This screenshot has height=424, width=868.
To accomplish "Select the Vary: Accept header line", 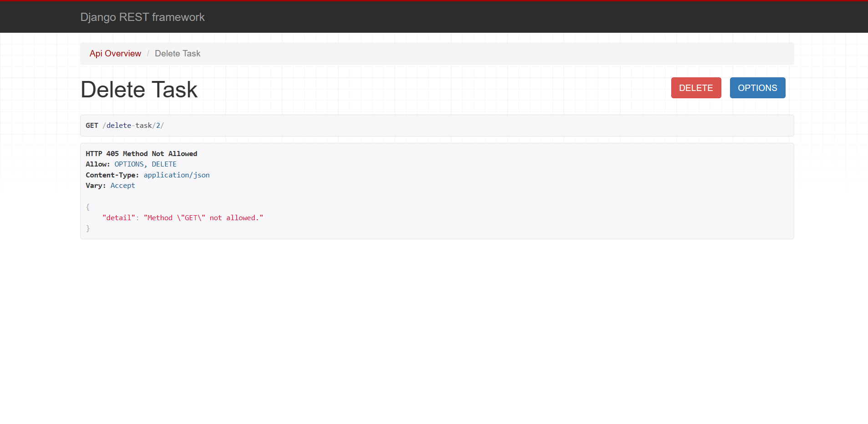I will click(110, 185).
